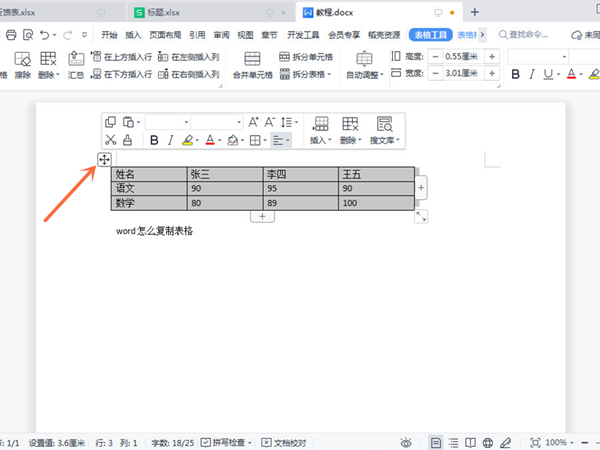Toggle bold in floating toolbar
600x450 pixels.
pyautogui.click(x=154, y=141)
